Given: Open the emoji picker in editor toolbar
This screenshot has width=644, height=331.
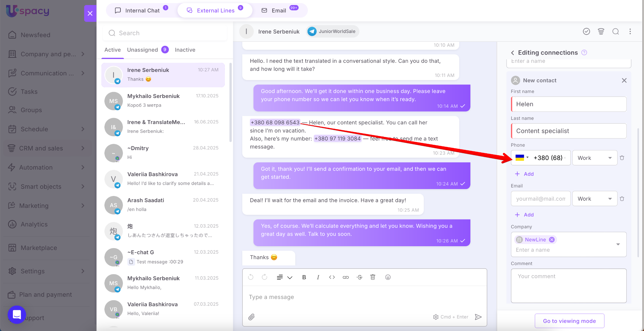Looking at the screenshot, I should coord(388,277).
